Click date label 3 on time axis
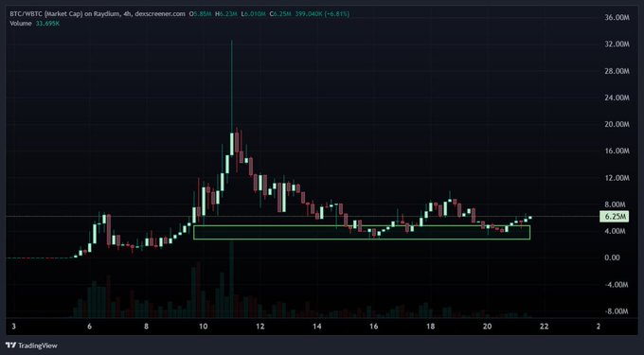 (14, 327)
